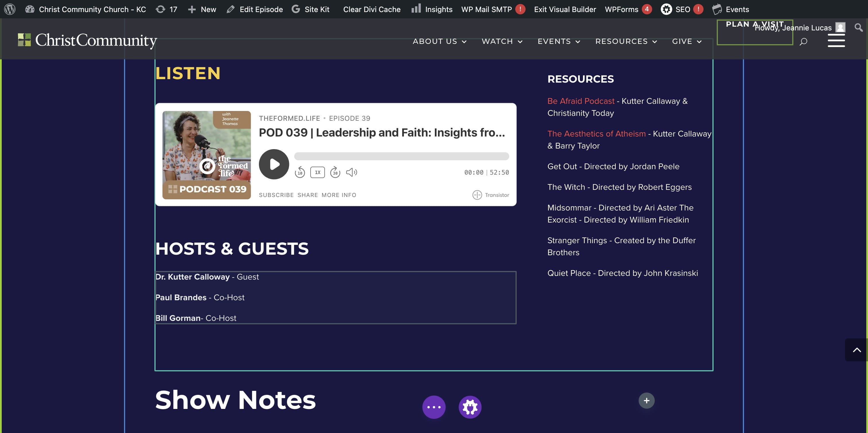This screenshot has height=433, width=868.
Task: Click SHARE in podcast player
Action: click(x=307, y=195)
